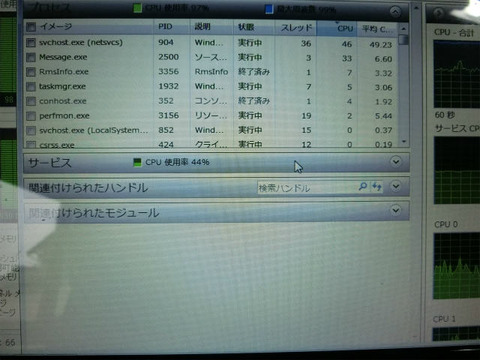Select the Message.exe process name
The width and height of the screenshot is (480, 360).
(63, 57)
